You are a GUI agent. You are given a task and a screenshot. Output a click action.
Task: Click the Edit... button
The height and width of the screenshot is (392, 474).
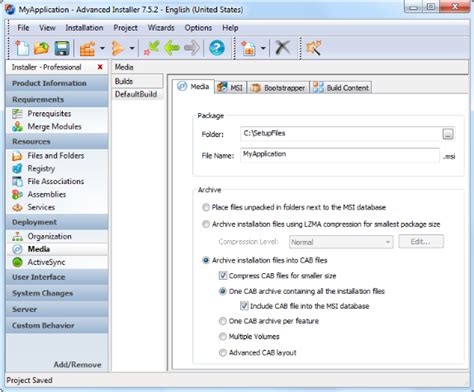tap(421, 242)
